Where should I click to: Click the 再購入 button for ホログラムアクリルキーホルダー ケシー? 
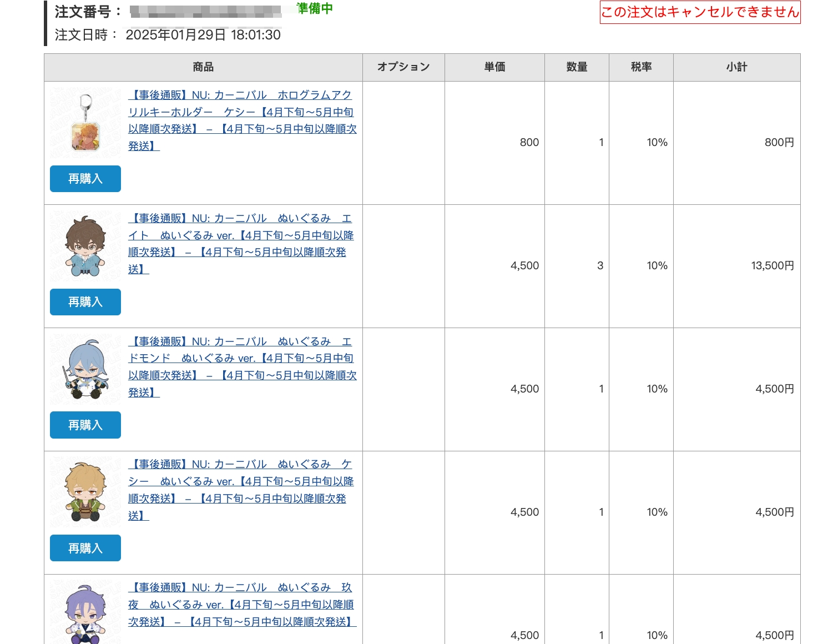(x=85, y=179)
